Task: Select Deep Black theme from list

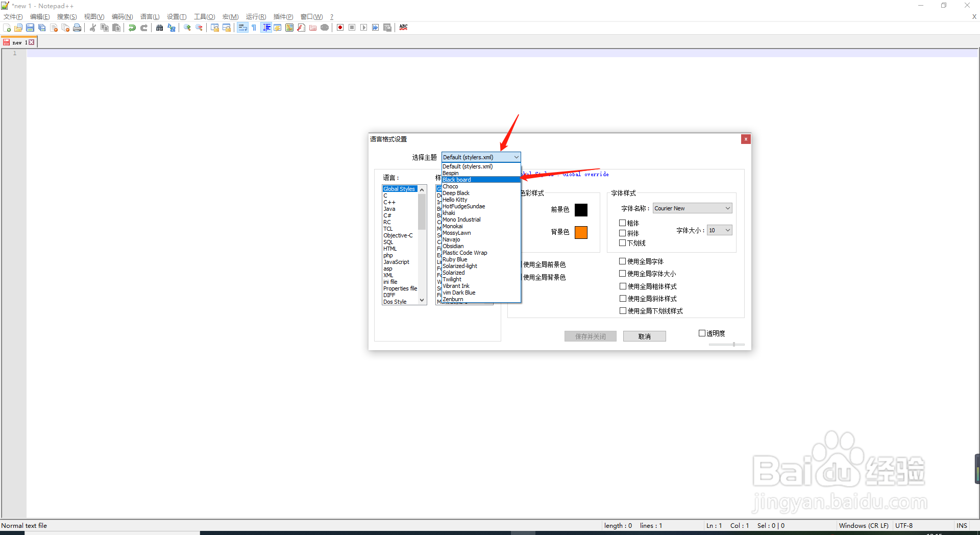Action: click(481, 193)
